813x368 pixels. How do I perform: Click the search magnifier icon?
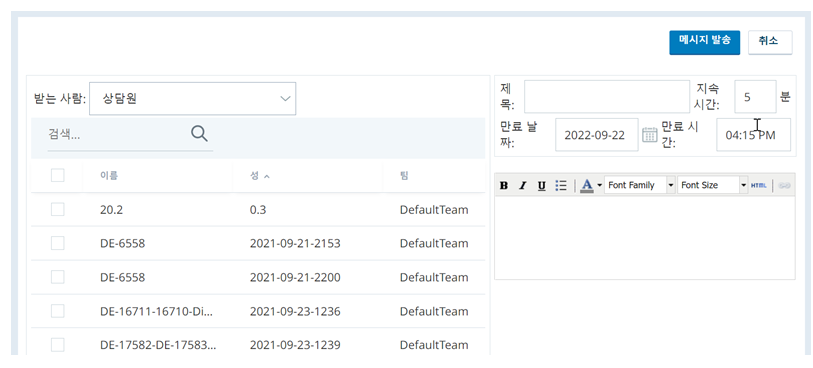pyautogui.click(x=199, y=134)
